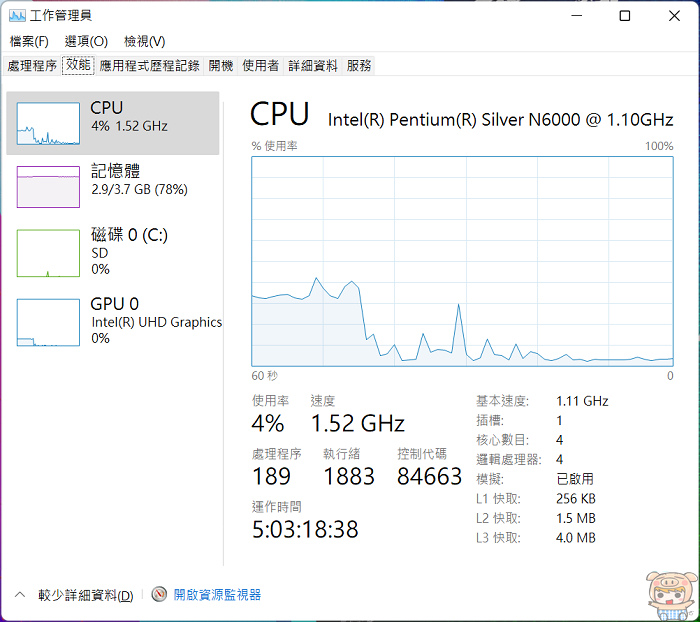The image size is (700, 622).
Task: Open the 檢視(V) menu
Action: (144, 41)
